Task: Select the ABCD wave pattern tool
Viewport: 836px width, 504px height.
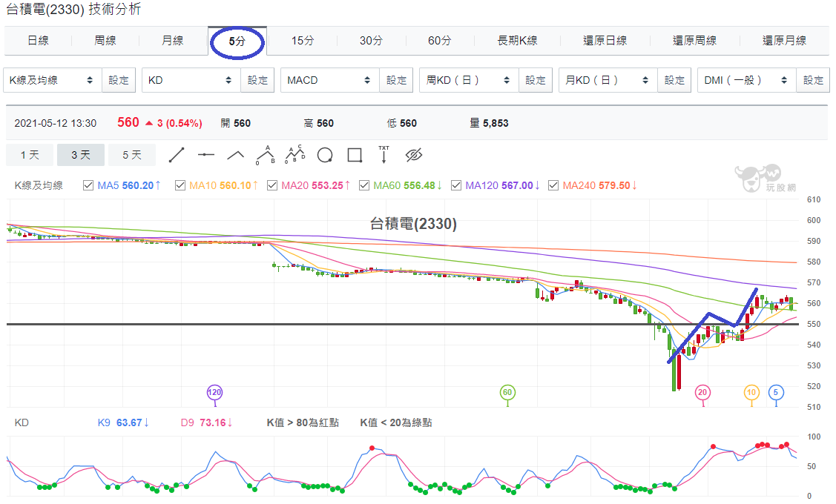Action: [295, 155]
